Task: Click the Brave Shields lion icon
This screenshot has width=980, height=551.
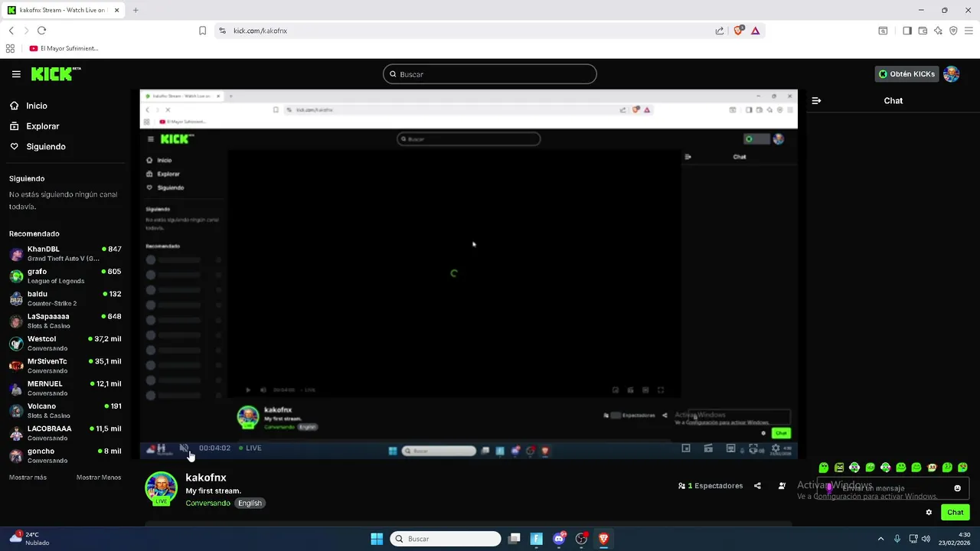Action: pos(739,31)
